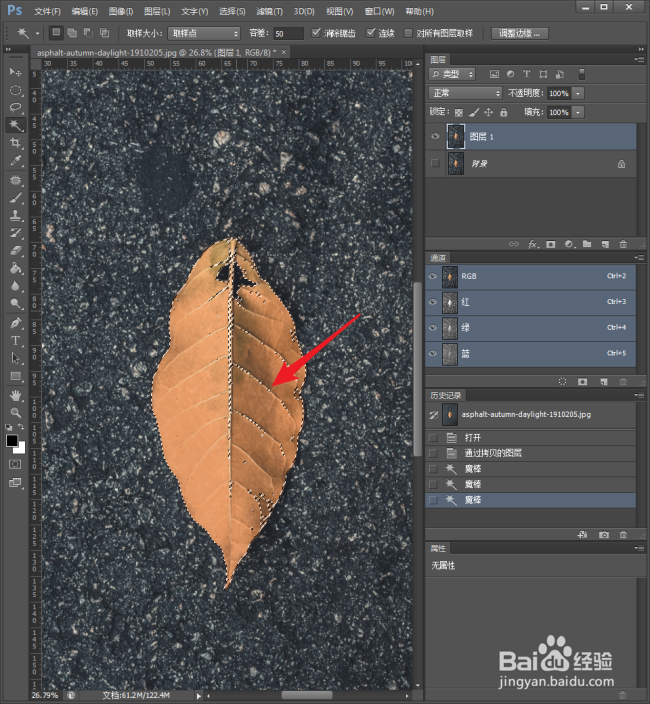Viewport: 650px width, 704px height.
Task: Show 背景 layer visibility box
Action: click(x=435, y=163)
